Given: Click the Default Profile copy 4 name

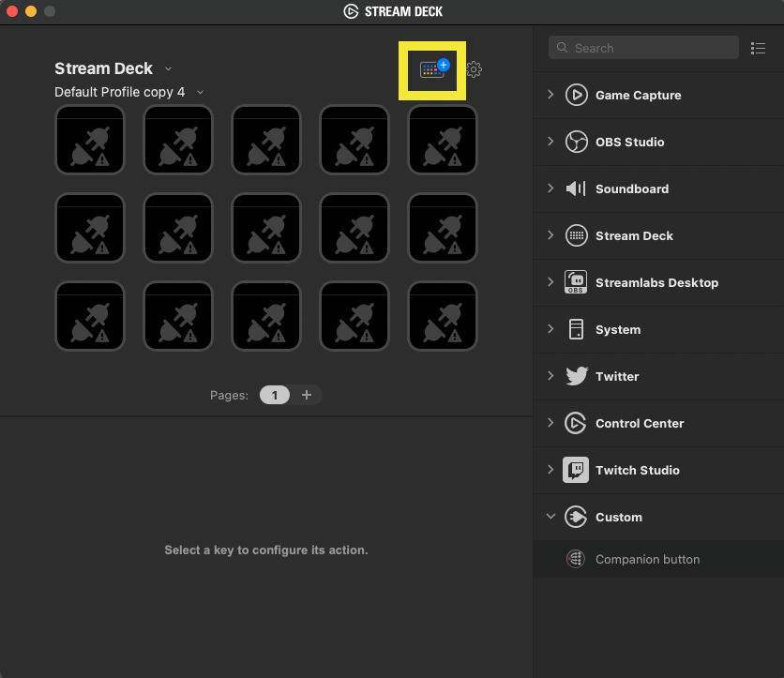Looking at the screenshot, I should 119,92.
